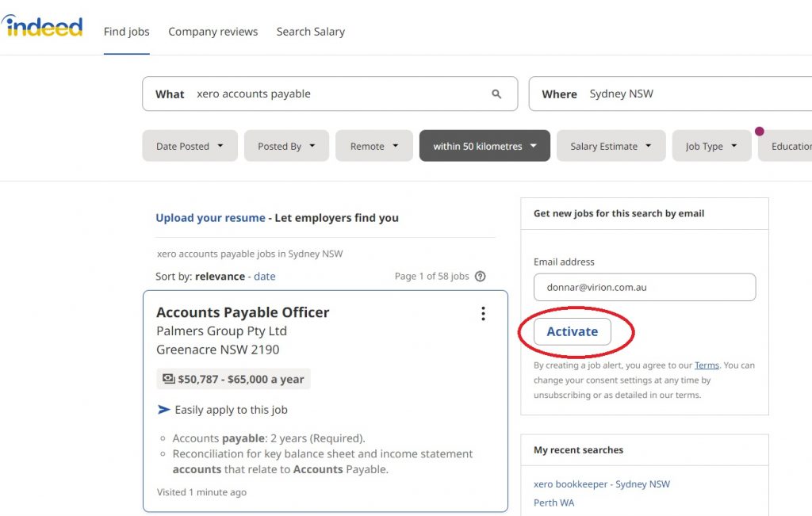This screenshot has width=812, height=516.
Task: Click the Palmers Group Pty Ltd company name
Action: coord(222,331)
